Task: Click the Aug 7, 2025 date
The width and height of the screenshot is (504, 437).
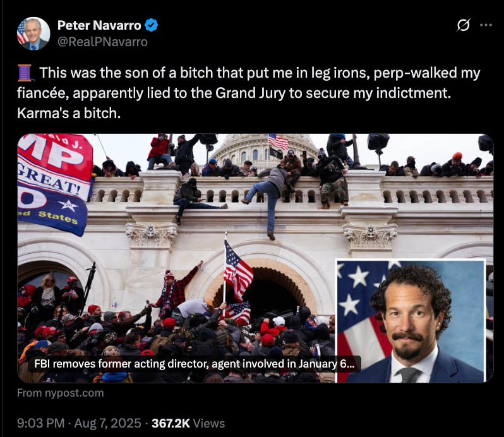Action: [x=107, y=423]
